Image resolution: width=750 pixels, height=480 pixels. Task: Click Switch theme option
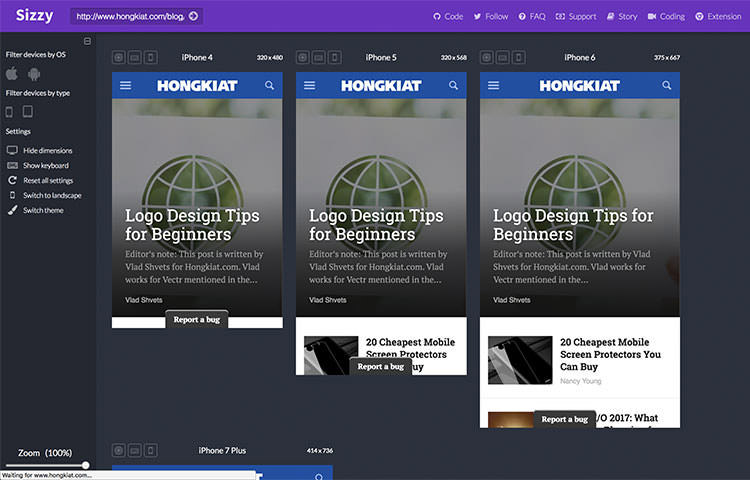coord(35,210)
